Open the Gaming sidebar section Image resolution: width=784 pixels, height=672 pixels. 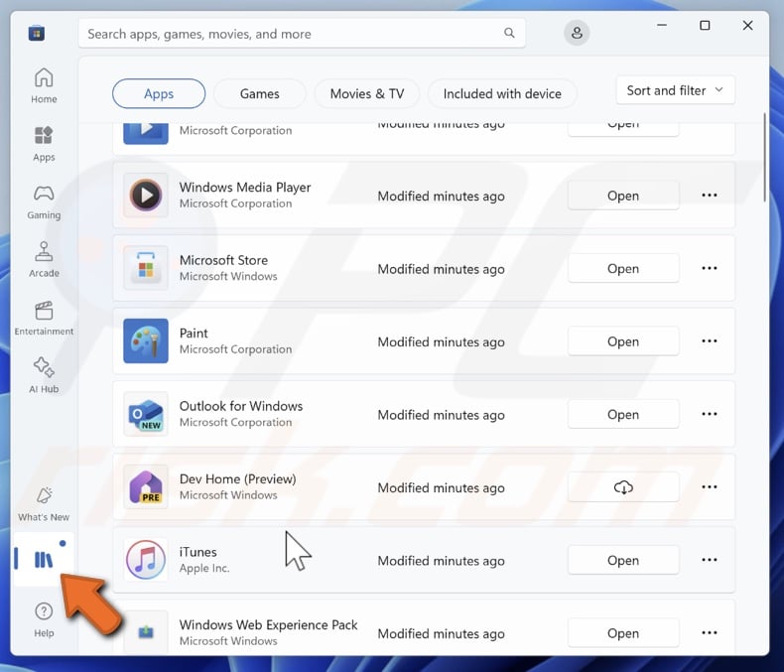point(44,201)
